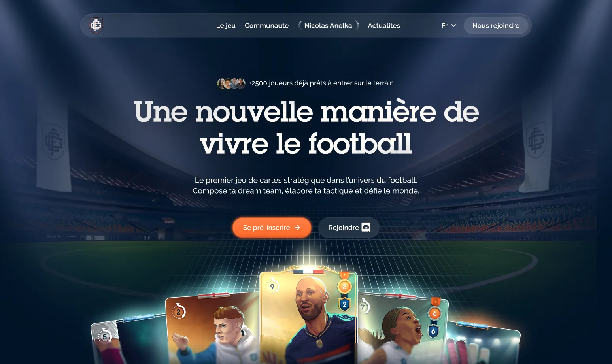Open the Le jeu menu item
The height and width of the screenshot is (364, 612).
point(226,26)
